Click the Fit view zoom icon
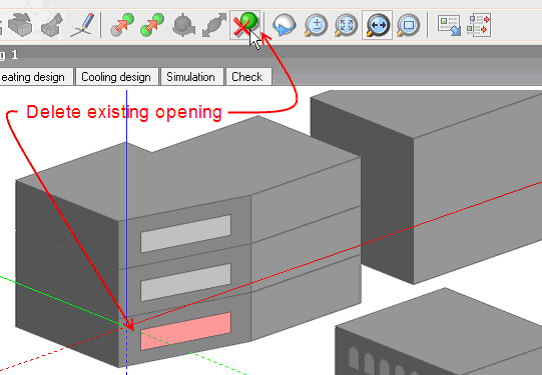Screen dimensions: 542x375 tap(346, 25)
